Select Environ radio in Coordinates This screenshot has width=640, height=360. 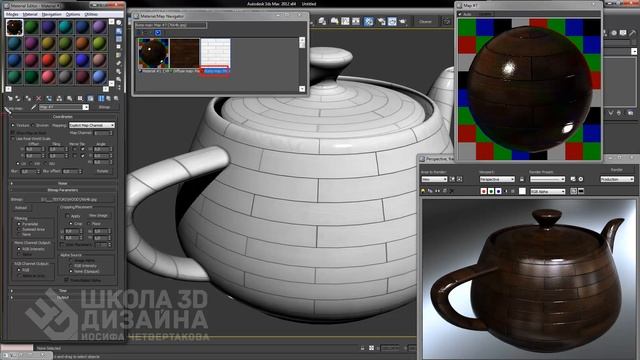tap(33, 125)
